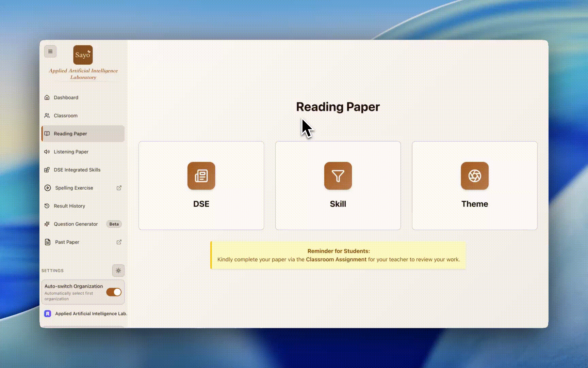Screen dimensions: 588x368
Task: Open the DSE newspaper icon card
Action: pyautogui.click(x=201, y=176)
